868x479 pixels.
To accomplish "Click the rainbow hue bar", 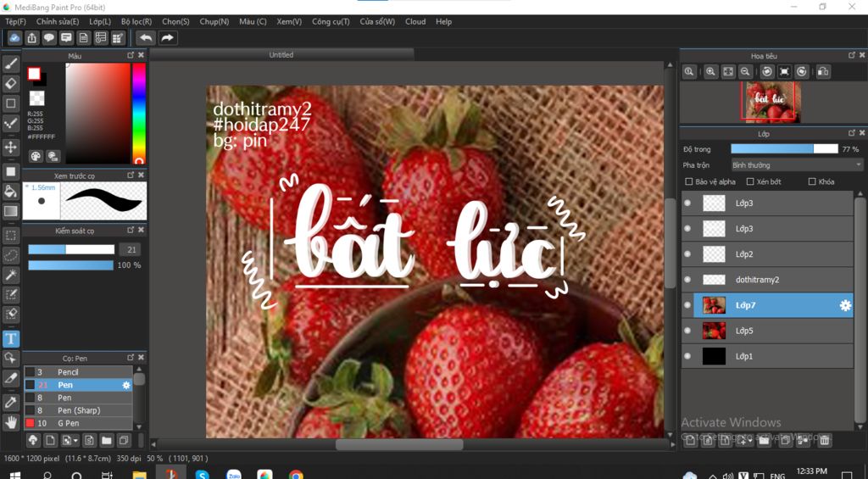I will coord(139,114).
